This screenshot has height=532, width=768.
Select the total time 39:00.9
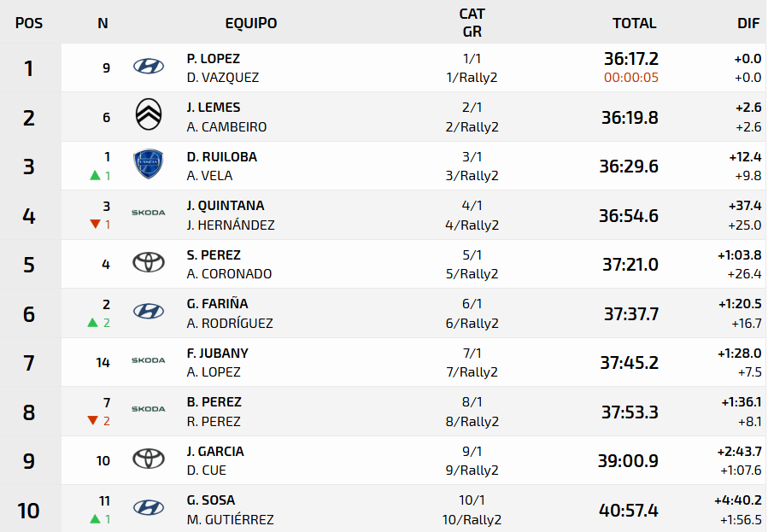pyautogui.click(x=628, y=461)
